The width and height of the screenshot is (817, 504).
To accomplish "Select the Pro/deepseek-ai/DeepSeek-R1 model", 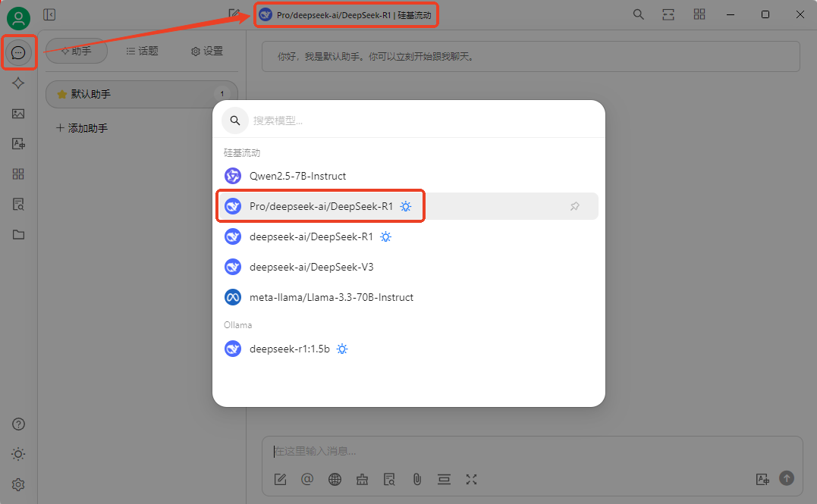I will [x=407, y=206].
